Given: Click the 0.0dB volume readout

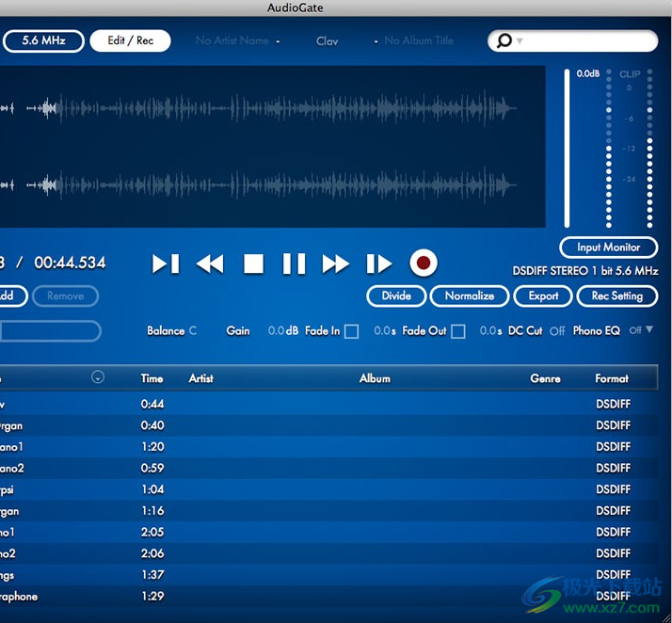Looking at the screenshot, I should tap(588, 73).
